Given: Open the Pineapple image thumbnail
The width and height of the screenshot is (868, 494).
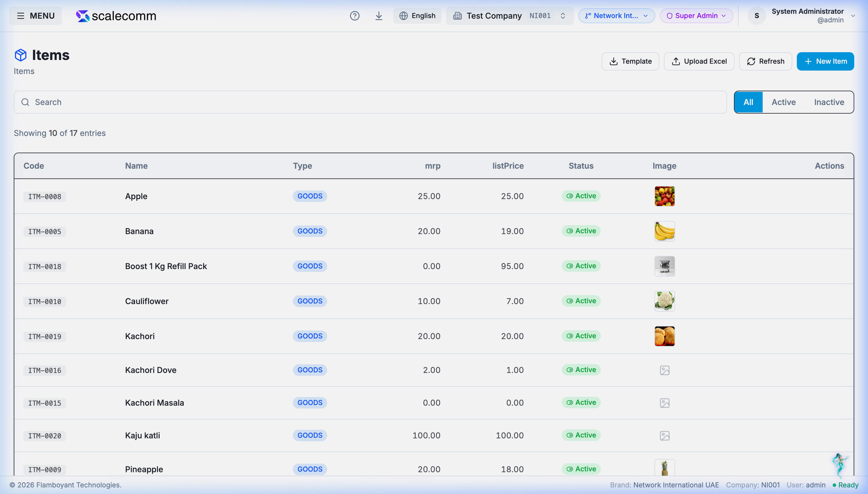Looking at the screenshot, I should (x=664, y=468).
